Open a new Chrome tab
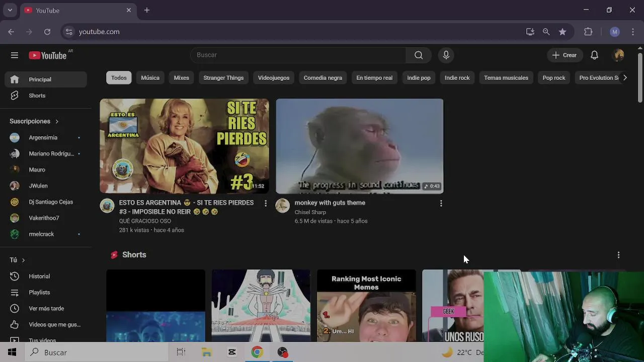 point(147,10)
